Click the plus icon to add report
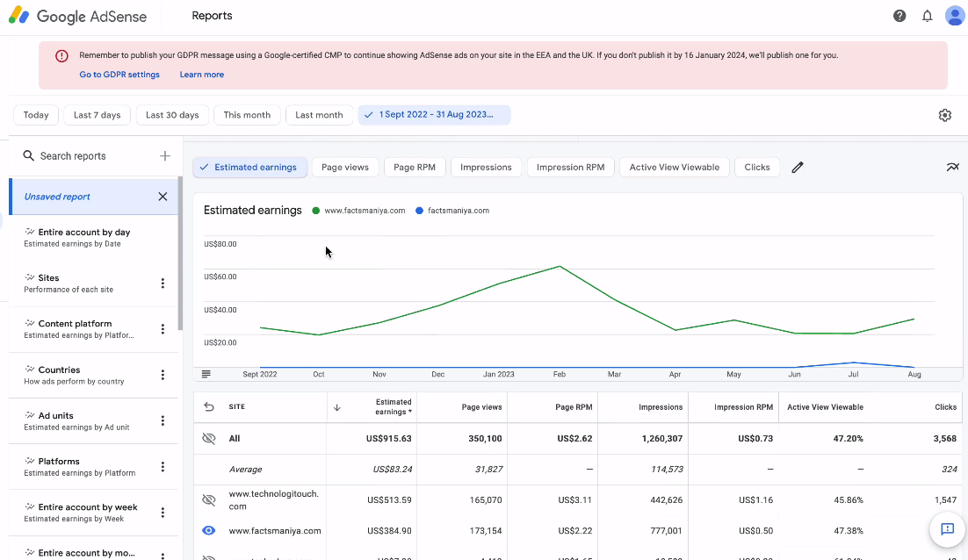 [165, 156]
